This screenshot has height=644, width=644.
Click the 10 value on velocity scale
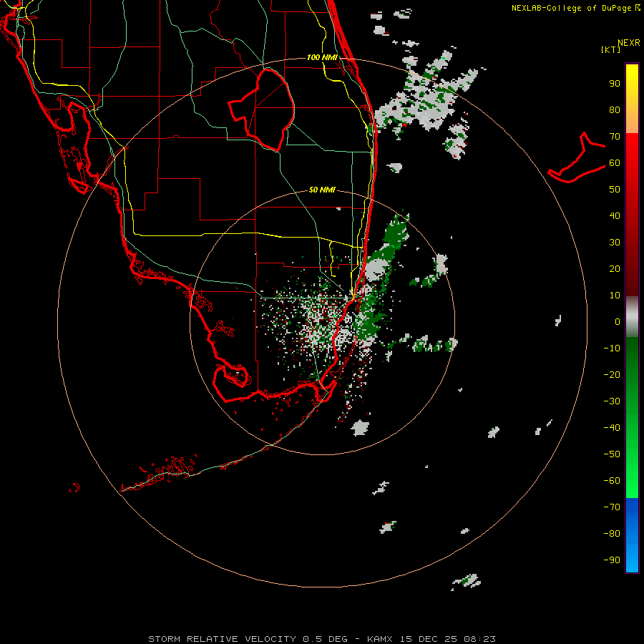click(x=615, y=296)
